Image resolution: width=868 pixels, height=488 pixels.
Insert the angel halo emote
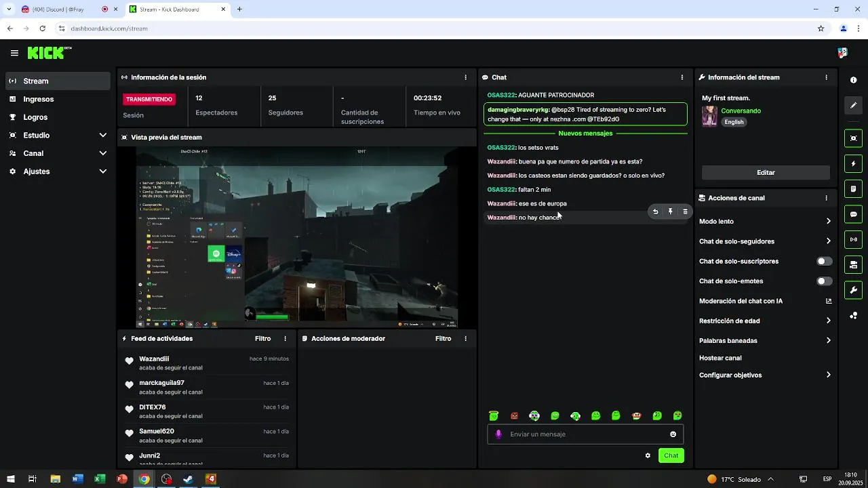(494, 415)
